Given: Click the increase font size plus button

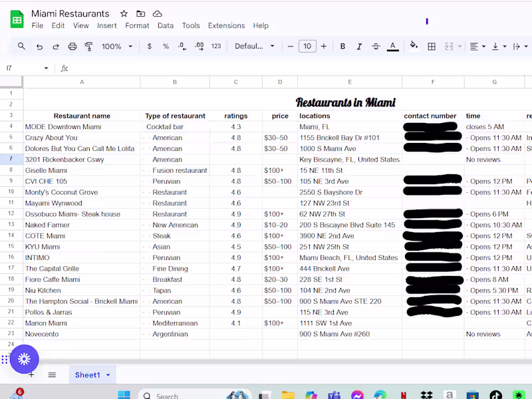Looking at the screenshot, I should tap(324, 47).
